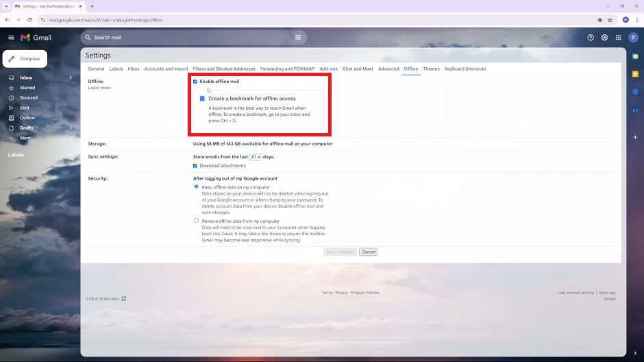Open the Learn more link
Viewport: 644px width, 362px height.
pos(99,88)
